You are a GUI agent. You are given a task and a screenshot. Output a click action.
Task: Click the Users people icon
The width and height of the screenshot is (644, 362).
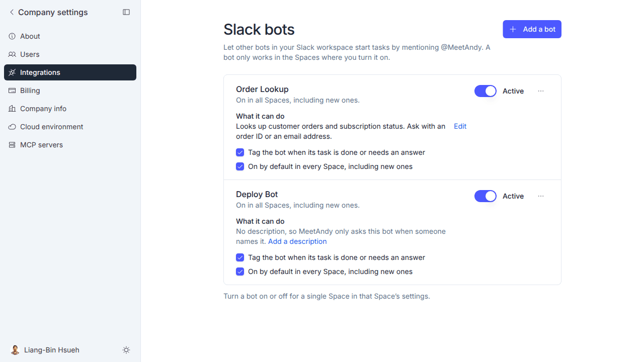[12, 54]
